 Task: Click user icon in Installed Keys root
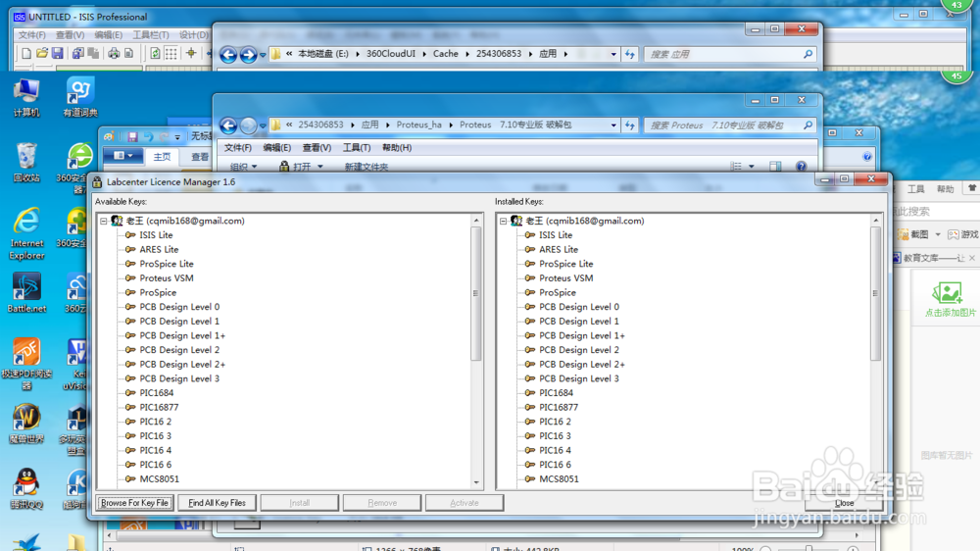tap(516, 221)
